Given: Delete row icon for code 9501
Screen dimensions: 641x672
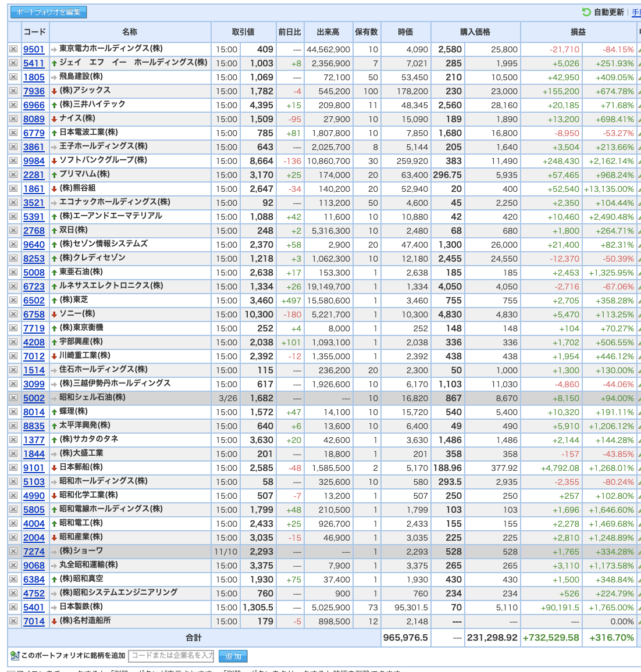Looking at the screenshot, I should tap(13, 49).
